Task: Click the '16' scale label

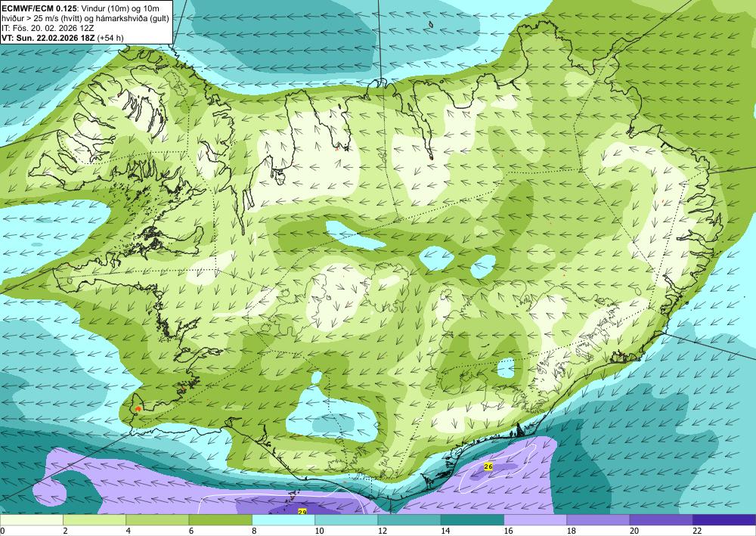Action: pyautogui.click(x=508, y=531)
